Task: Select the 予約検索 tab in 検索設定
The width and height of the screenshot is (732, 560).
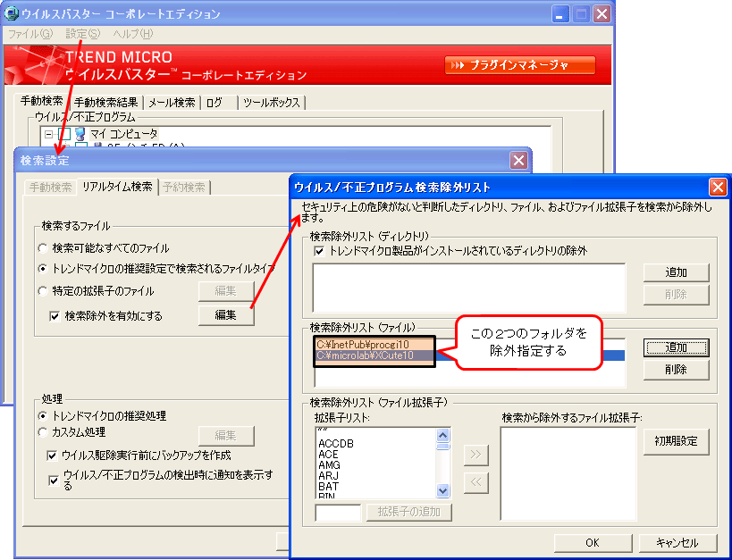Action: pyautogui.click(x=184, y=188)
